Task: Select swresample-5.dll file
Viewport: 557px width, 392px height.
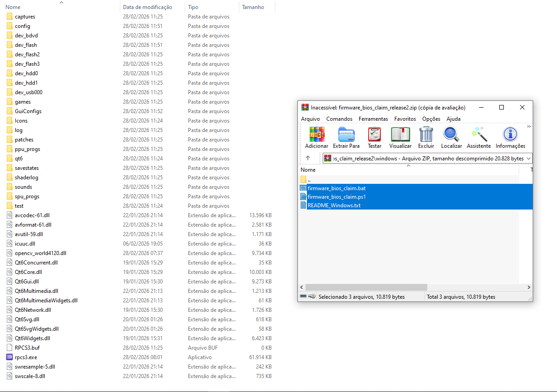Action: [x=35, y=367]
